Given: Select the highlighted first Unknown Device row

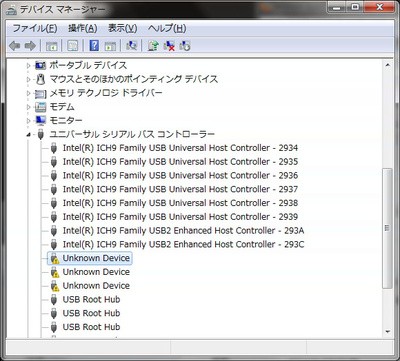Looking at the screenshot, I should (x=90, y=258).
